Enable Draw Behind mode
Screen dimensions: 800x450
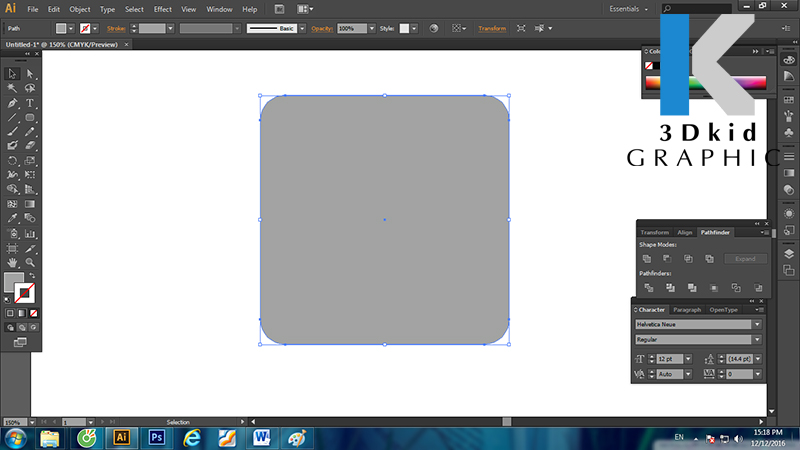22,328
